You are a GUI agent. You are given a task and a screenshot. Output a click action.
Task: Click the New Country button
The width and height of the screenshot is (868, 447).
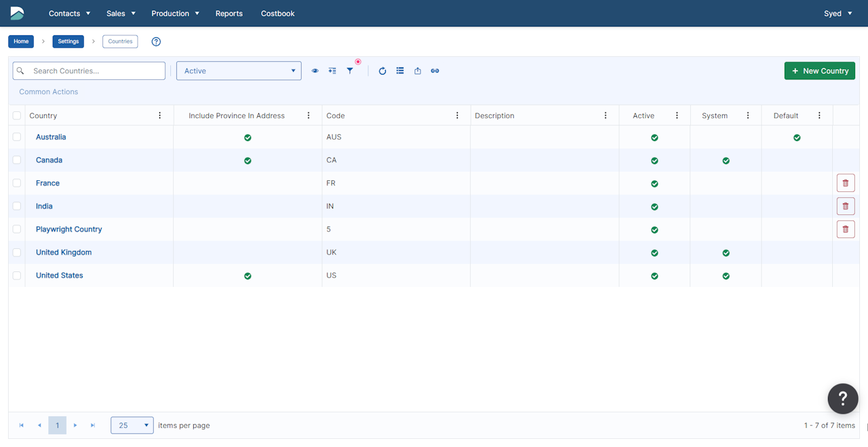tap(820, 71)
